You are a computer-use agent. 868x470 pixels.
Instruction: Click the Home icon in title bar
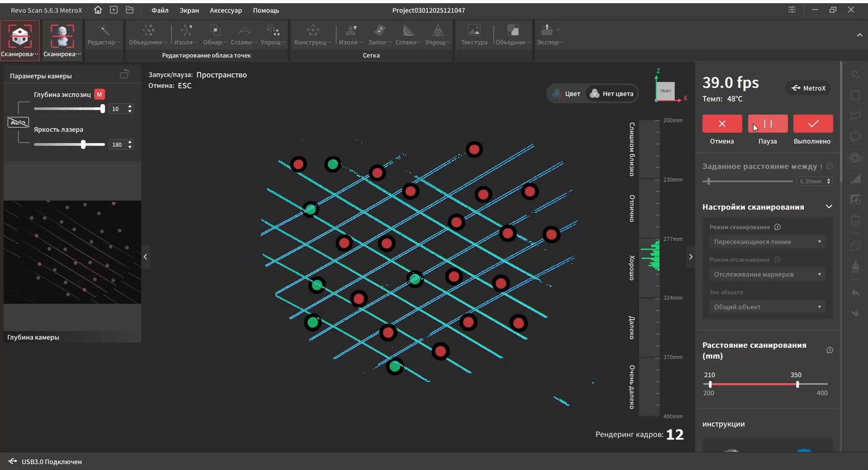98,10
